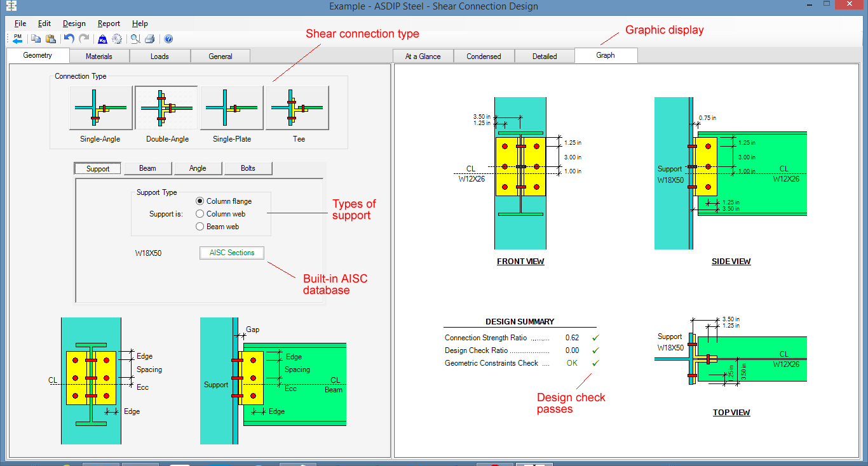868x466 pixels.
Task: Open the AISC Sections database
Action: pyautogui.click(x=231, y=253)
